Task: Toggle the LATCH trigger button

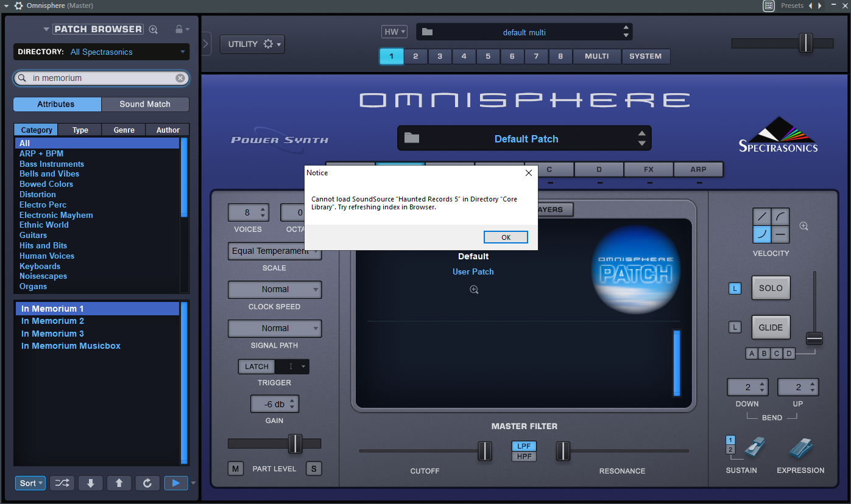Action: (256, 366)
